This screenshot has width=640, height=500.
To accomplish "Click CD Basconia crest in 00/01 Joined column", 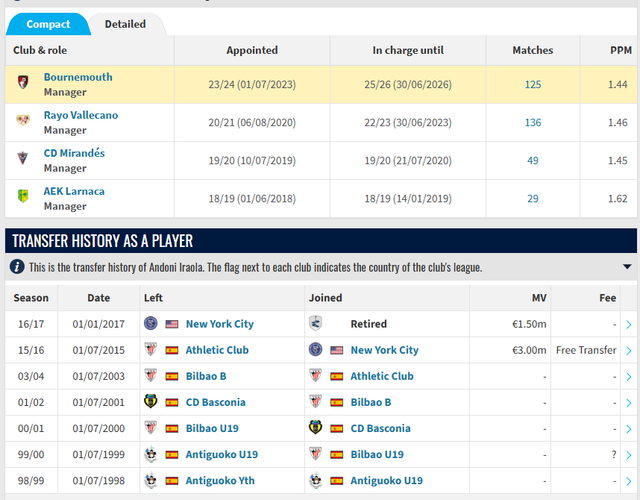I will pyautogui.click(x=316, y=428).
